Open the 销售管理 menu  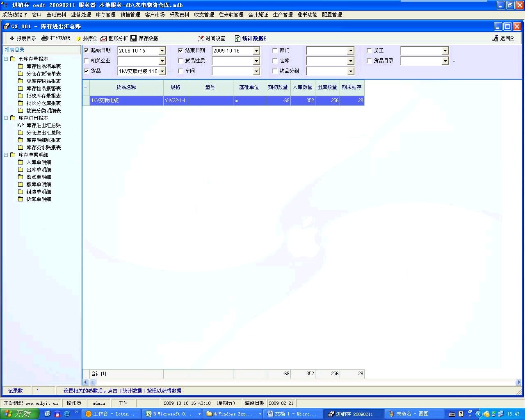click(130, 15)
